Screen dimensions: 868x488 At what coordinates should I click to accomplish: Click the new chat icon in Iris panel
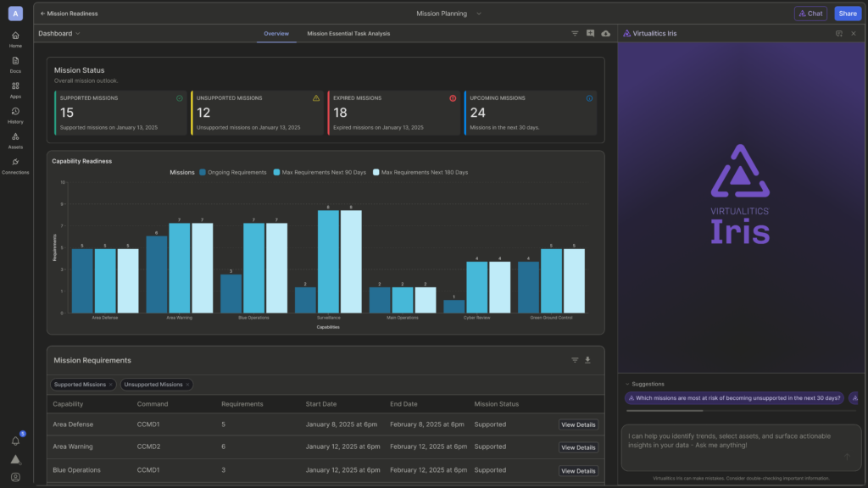[x=838, y=34]
